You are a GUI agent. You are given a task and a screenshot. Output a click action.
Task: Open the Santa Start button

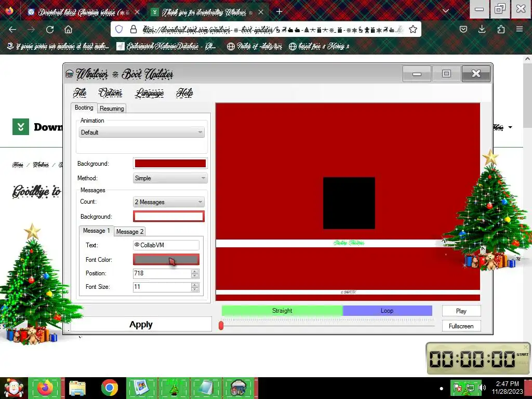point(14,388)
